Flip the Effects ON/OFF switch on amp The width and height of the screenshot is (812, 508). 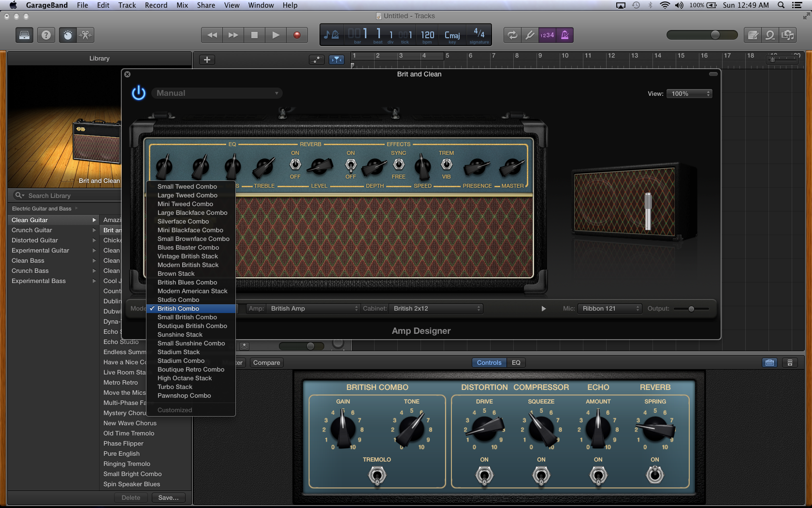pos(351,165)
